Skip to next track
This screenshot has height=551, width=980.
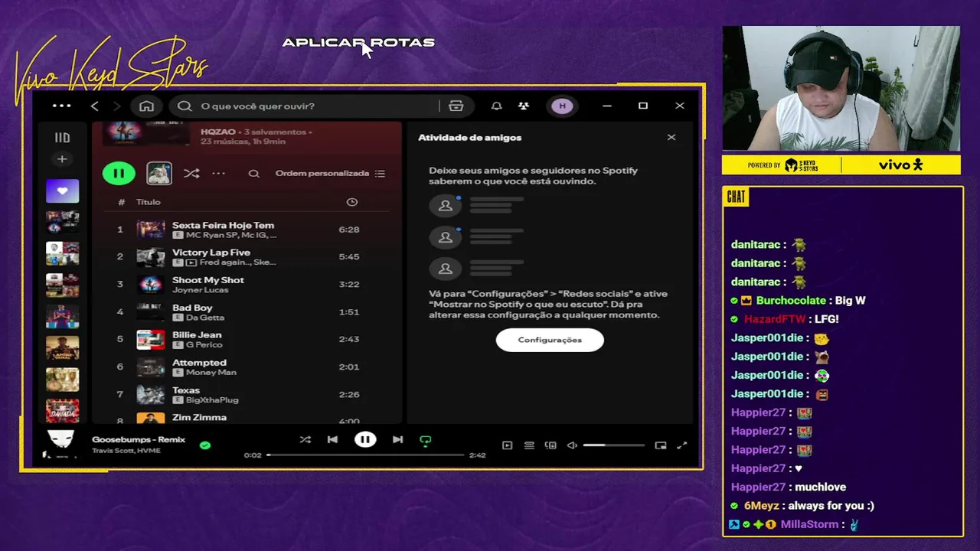click(397, 440)
